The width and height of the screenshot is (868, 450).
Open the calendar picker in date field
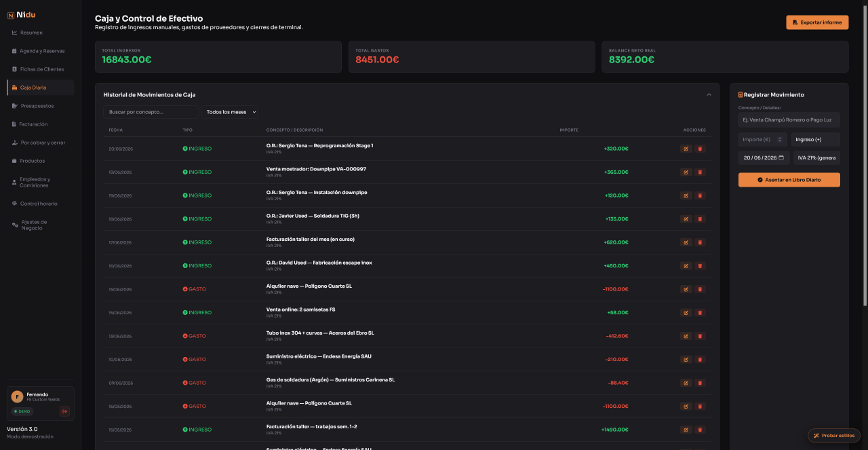pyautogui.click(x=781, y=157)
